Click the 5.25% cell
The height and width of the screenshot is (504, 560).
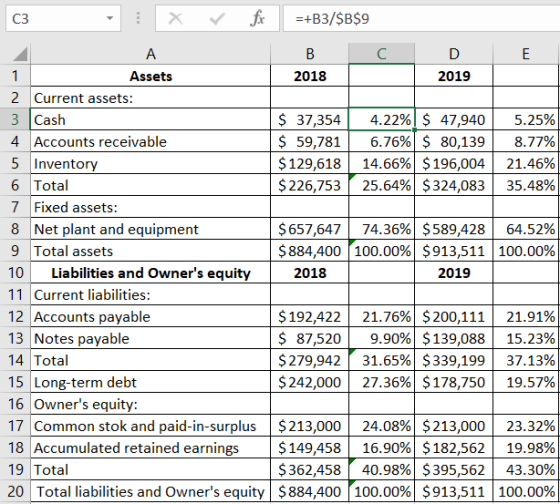coord(526,120)
